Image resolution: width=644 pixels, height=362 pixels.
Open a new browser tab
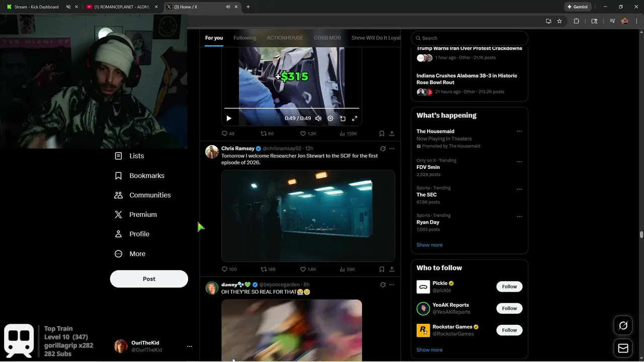248,7
